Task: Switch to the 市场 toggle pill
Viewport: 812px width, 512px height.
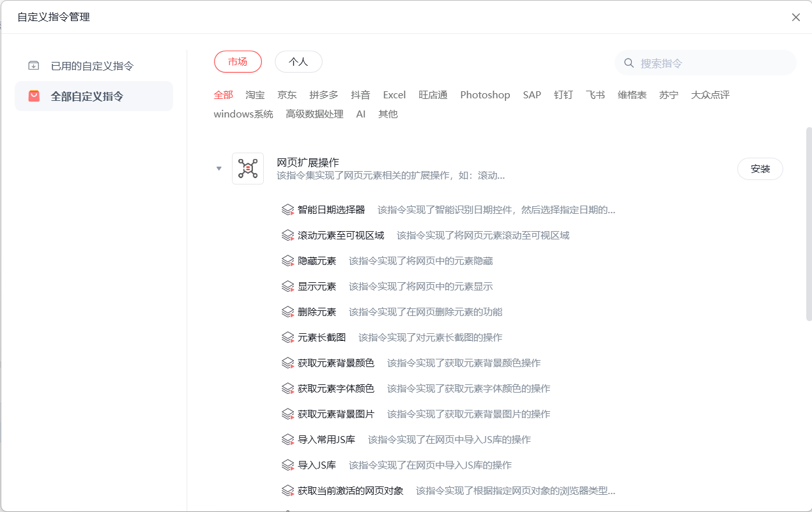Action: coord(238,62)
